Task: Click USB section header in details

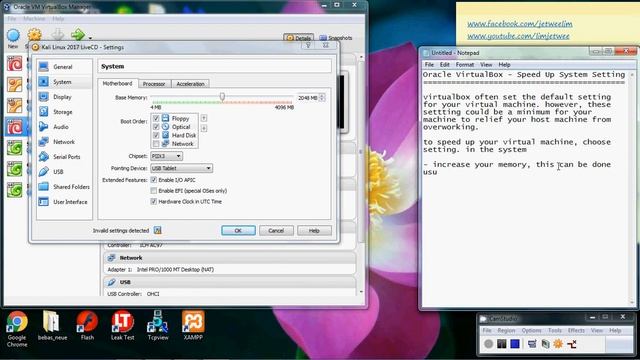Action: coord(229,282)
